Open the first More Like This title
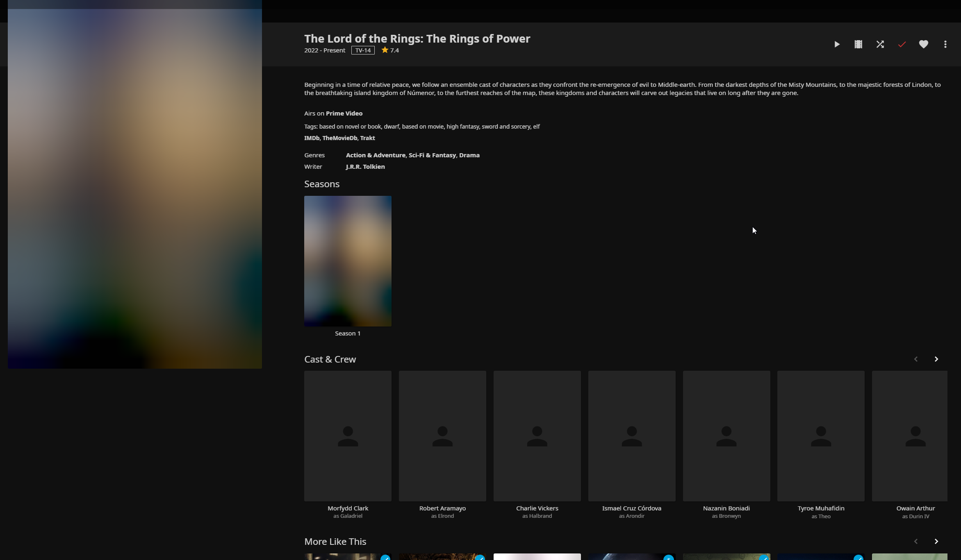The width and height of the screenshot is (961, 560). [x=347, y=557]
